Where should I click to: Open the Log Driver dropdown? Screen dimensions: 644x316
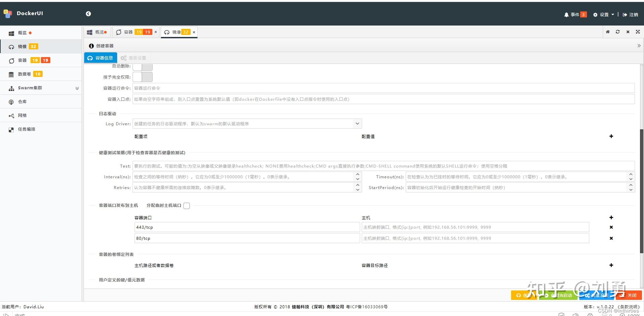(x=357, y=123)
